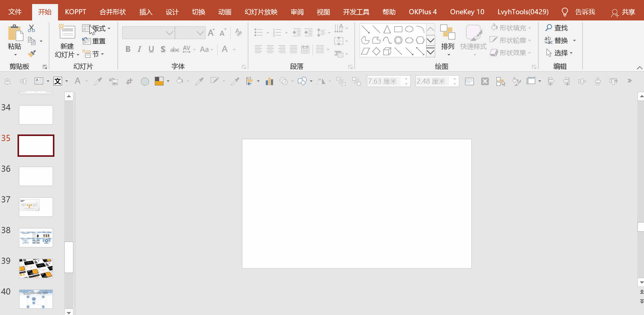Toggle italic formatting
This screenshot has height=315, width=644.
point(139,49)
